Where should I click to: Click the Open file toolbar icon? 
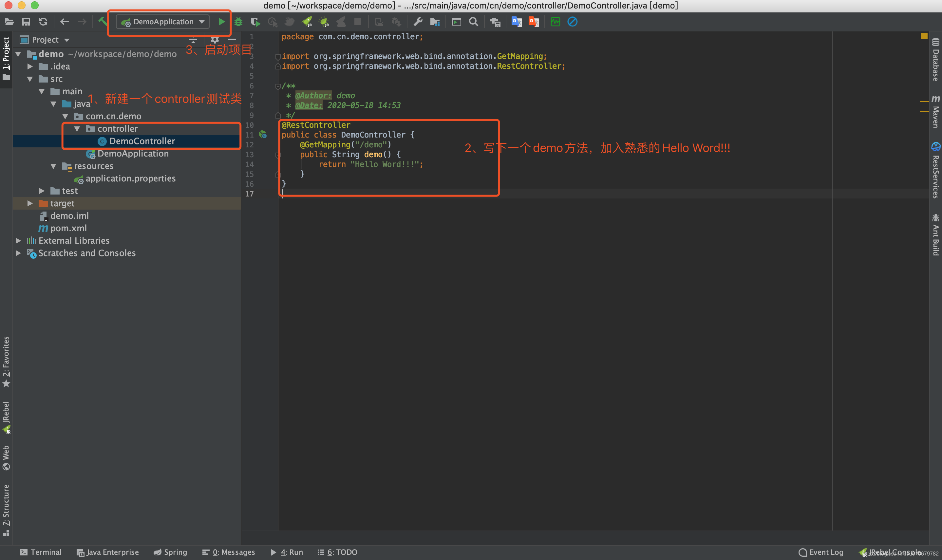tap(9, 22)
